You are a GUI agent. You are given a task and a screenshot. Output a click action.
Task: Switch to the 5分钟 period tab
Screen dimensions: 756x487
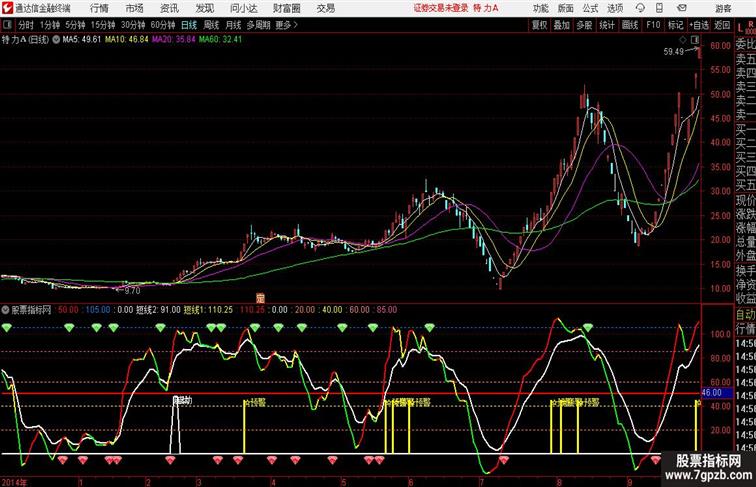pyautogui.click(x=75, y=25)
